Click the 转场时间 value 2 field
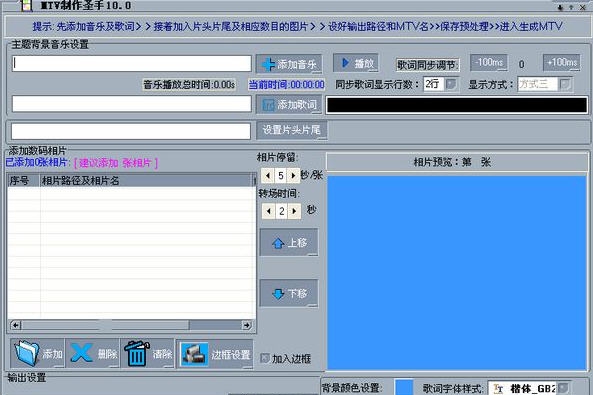593x395 pixels. point(281,211)
